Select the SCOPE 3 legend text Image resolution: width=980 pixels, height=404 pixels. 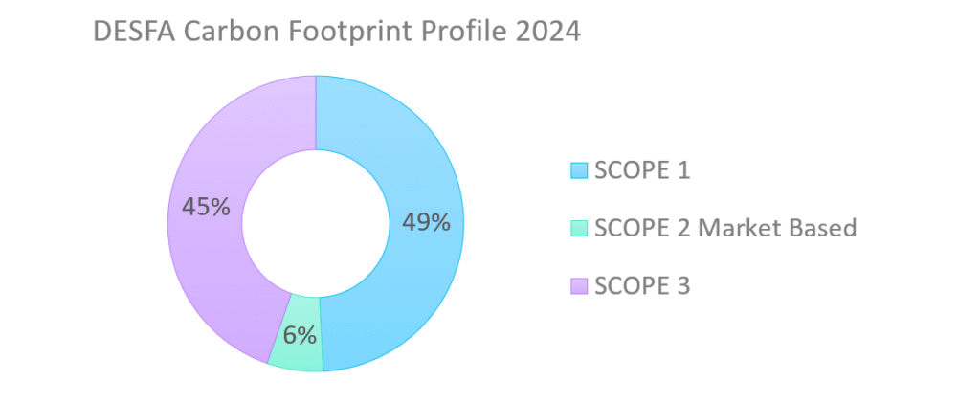(x=642, y=285)
